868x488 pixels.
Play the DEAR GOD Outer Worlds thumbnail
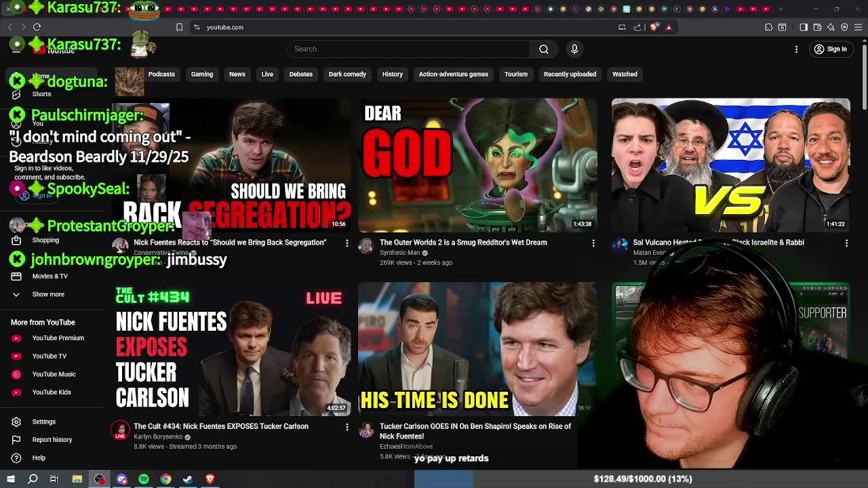(477, 165)
